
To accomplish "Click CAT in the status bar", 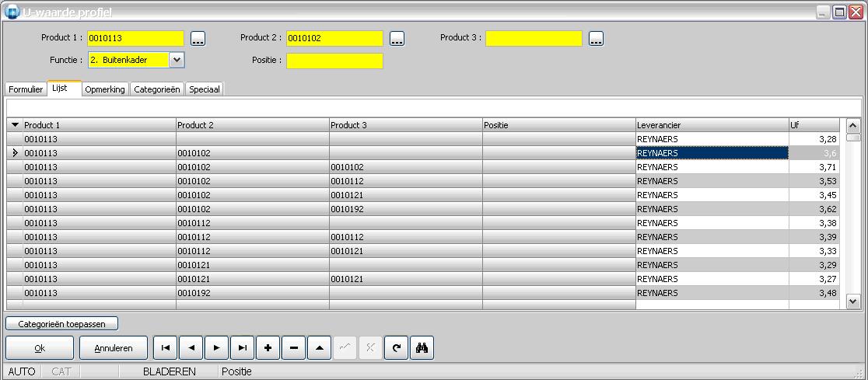I will 61,371.
